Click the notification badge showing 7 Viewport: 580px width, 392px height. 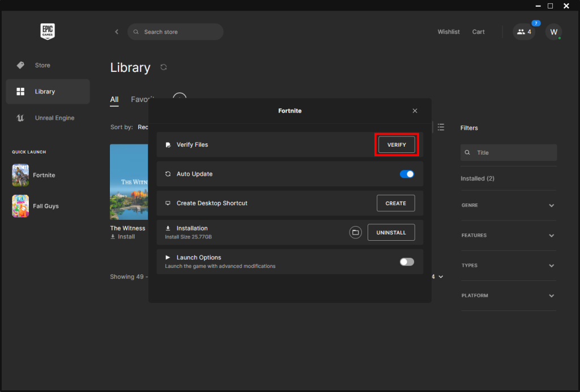[536, 23]
